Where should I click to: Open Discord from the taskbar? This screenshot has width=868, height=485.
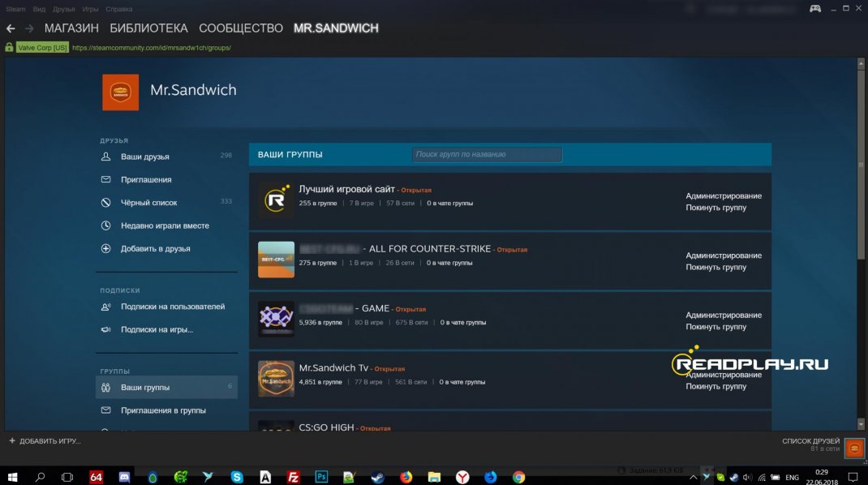(124, 477)
